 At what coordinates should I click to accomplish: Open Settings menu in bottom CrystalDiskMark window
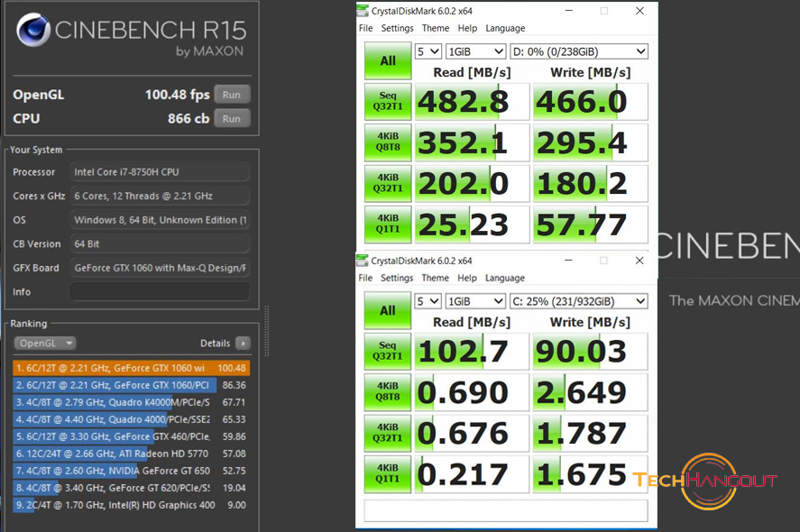[x=397, y=278]
